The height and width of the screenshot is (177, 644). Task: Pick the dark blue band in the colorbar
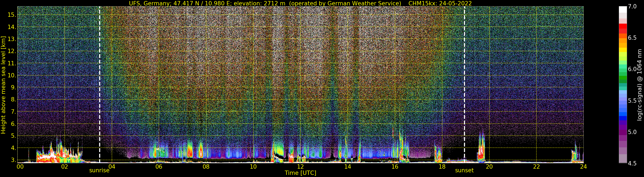tap(623, 118)
